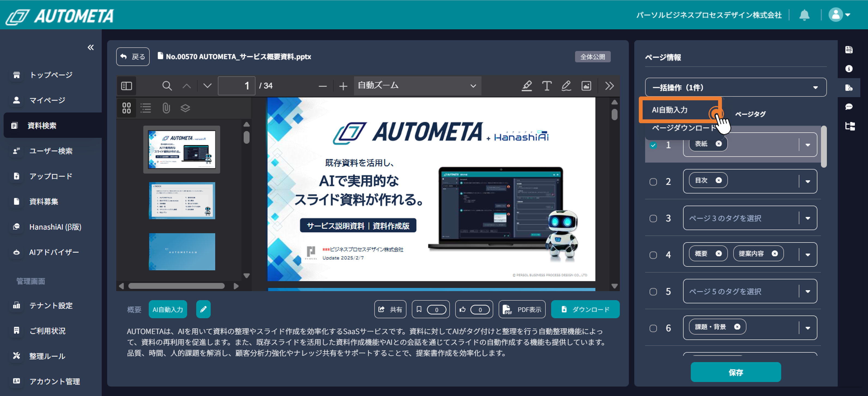Click the like thumbs-up counter
The height and width of the screenshot is (396, 868).
[x=474, y=309]
